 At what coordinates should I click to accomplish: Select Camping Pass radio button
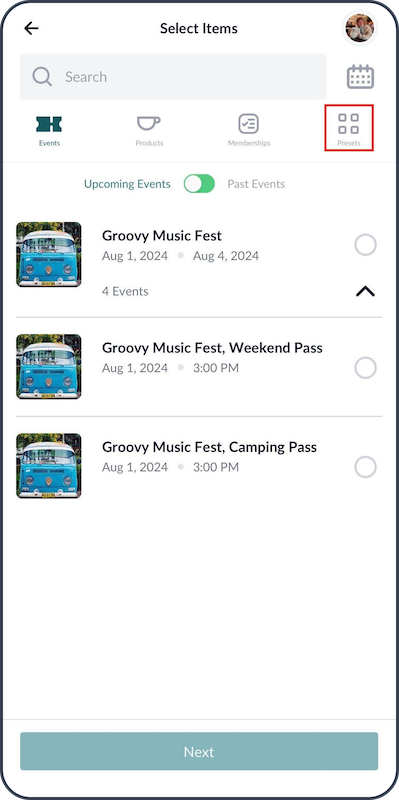(x=365, y=467)
